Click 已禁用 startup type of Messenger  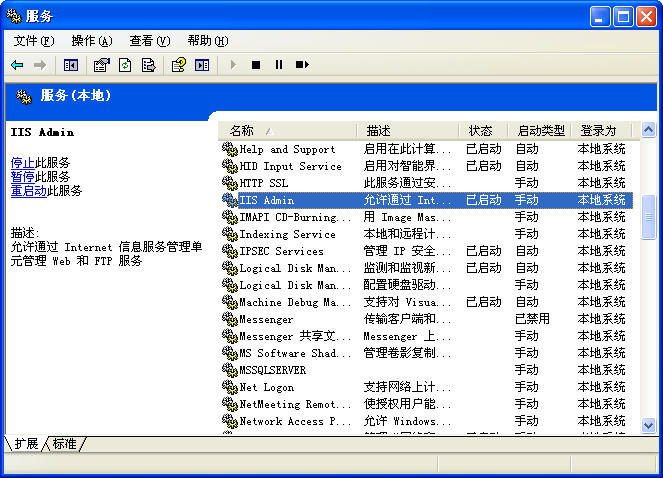[532, 319]
